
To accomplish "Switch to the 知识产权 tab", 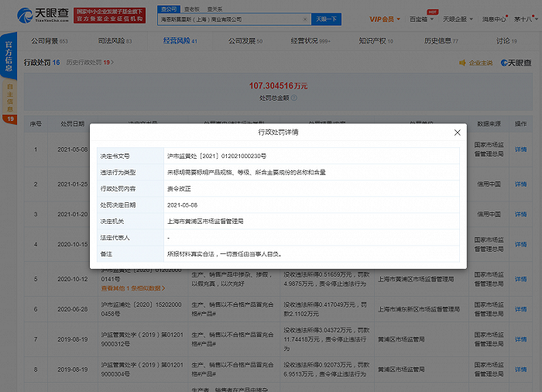I will 376,41.
